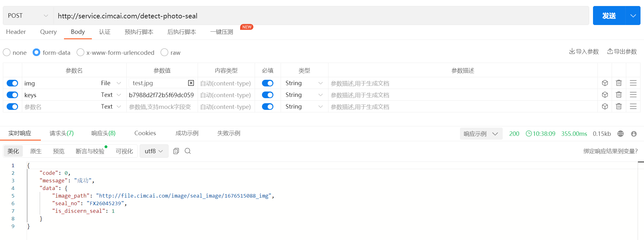Click the empty 参数名 input field

click(x=60, y=107)
